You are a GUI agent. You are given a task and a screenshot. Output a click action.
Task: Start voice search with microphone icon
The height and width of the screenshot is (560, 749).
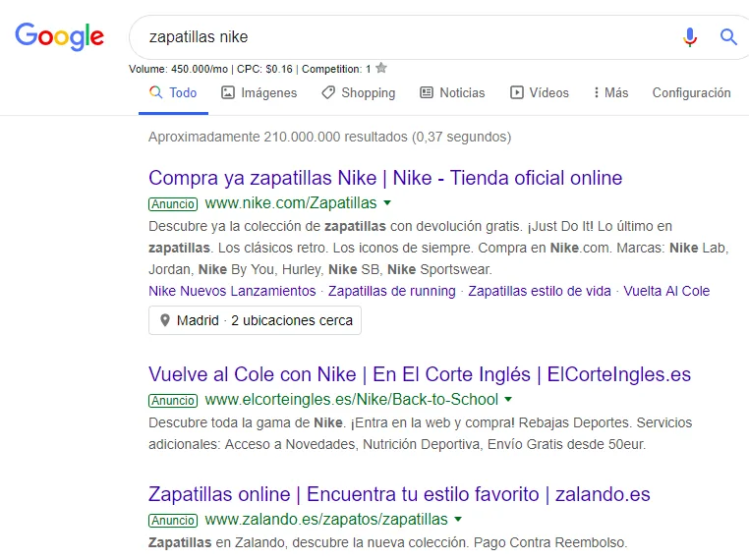(690, 36)
